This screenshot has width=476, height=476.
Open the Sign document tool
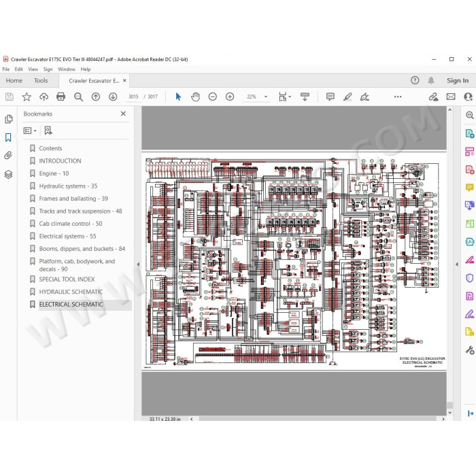pyautogui.click(x=364, y=97)
